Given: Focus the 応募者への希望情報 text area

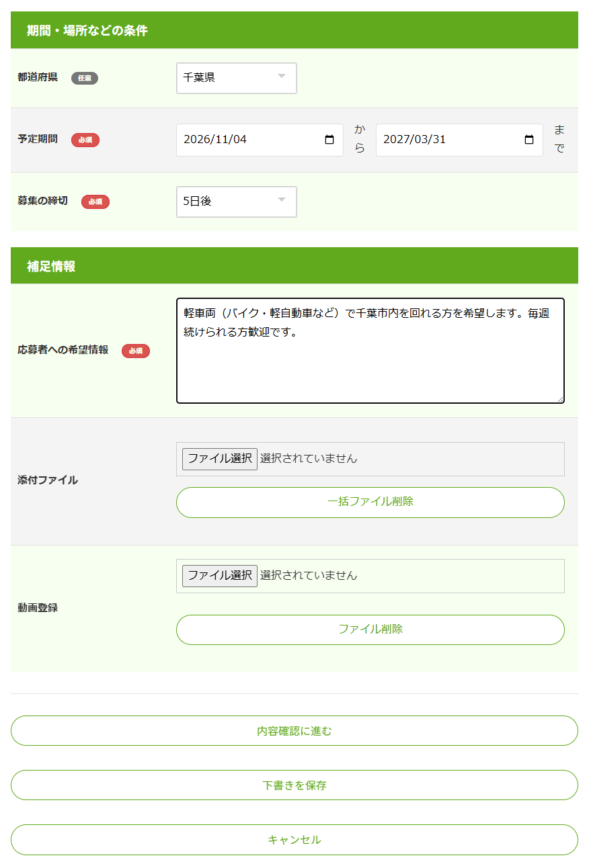Looking at the screenshot, I should [370, 351].
